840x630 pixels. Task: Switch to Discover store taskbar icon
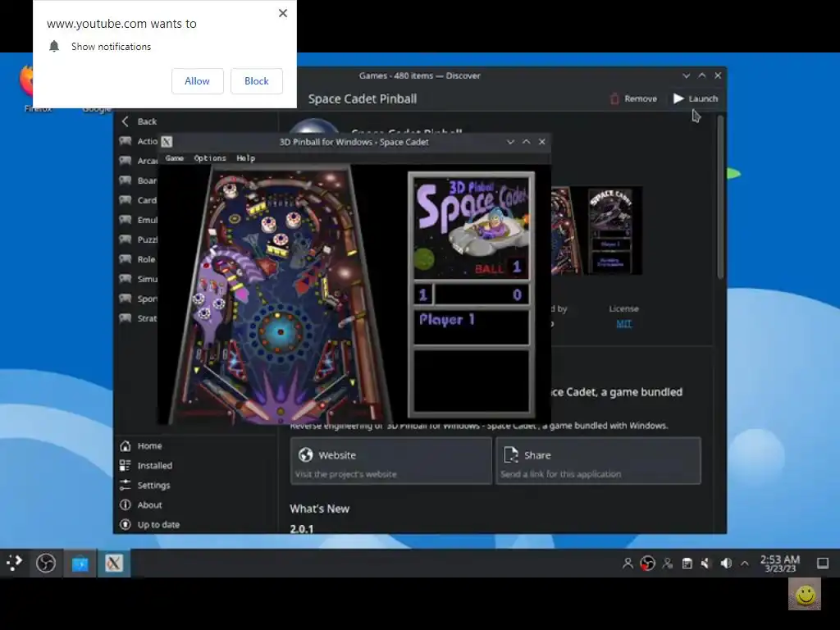point(80,563)
